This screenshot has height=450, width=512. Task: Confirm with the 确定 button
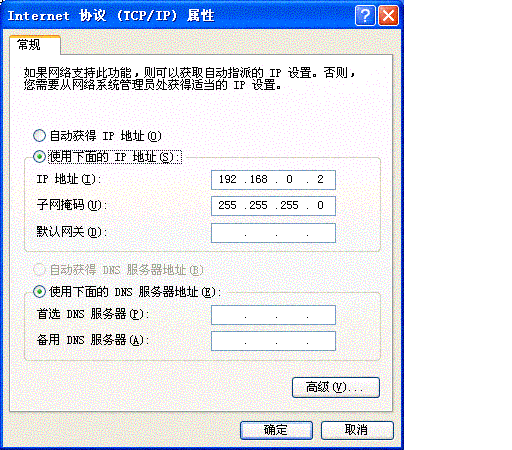pyautogui.click(x=276, y=430)
